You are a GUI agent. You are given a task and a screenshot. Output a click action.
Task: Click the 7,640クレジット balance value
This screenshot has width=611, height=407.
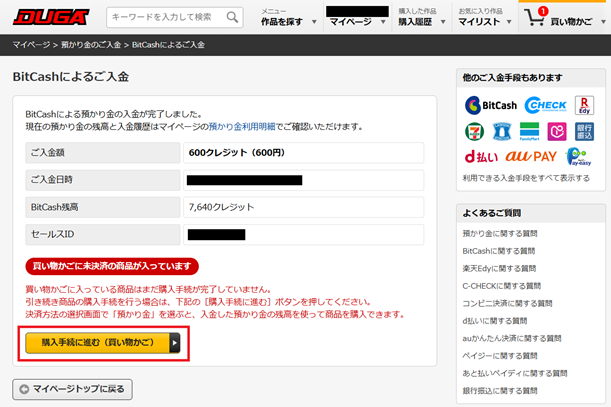pyautogui.click(x=221, y=207)
